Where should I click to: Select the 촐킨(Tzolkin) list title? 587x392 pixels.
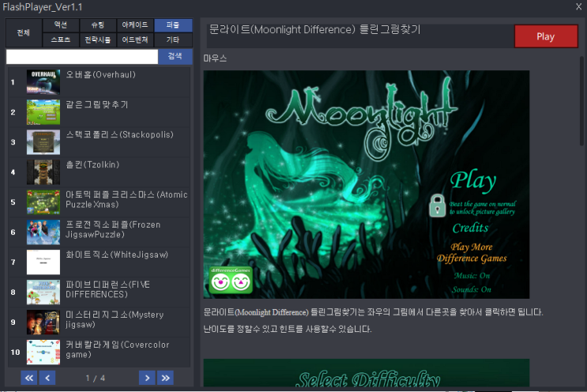coord(92,164)
